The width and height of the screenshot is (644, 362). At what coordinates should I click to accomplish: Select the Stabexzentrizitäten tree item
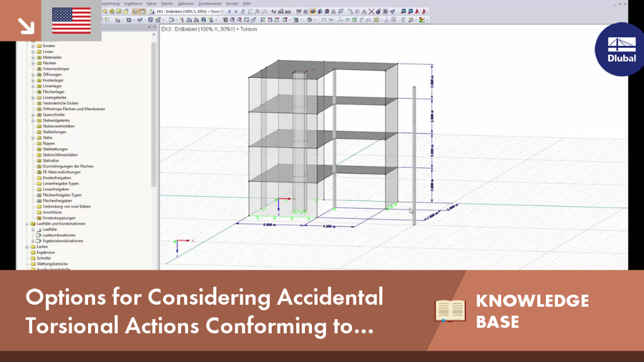pos(58,126)
